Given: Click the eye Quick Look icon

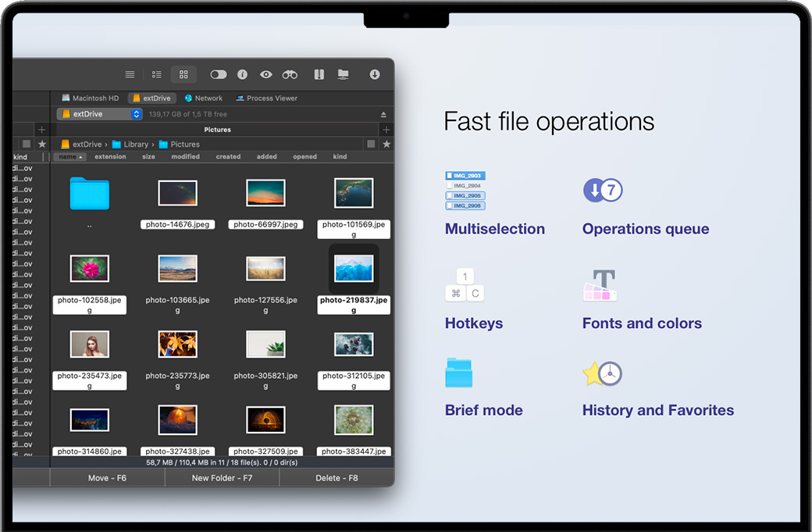Looking at the screenshot, I should point(266,74).
